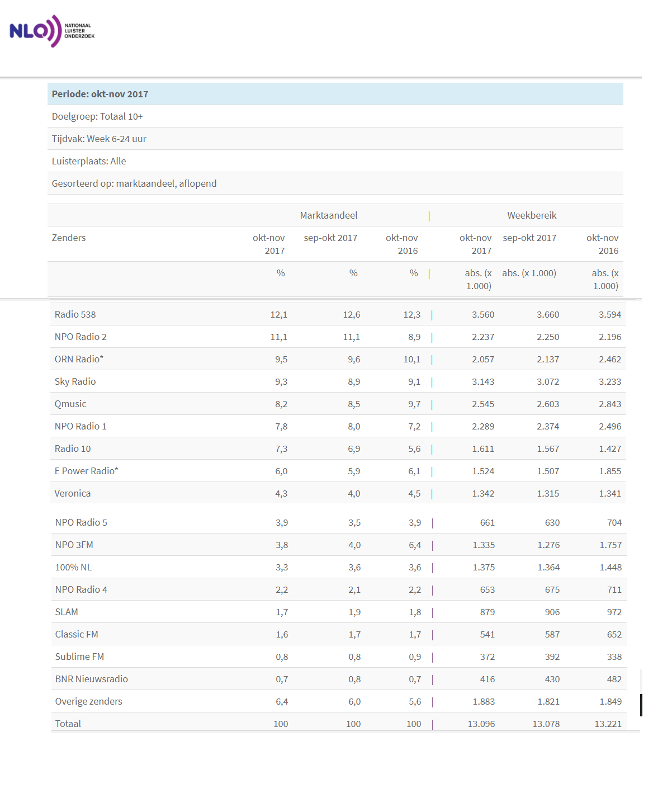Select the 'Sublime FM' station name
Screen dimensions: 653x812
[79, 657]
